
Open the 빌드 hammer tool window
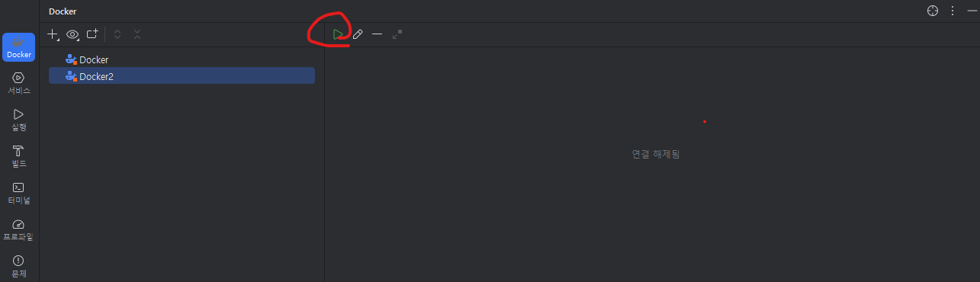pyautogui.click(x=19, y=156)
